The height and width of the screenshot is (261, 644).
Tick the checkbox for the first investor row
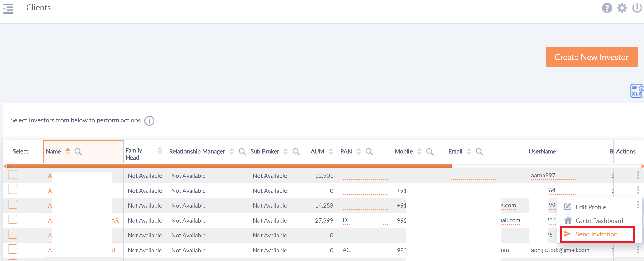13,175
